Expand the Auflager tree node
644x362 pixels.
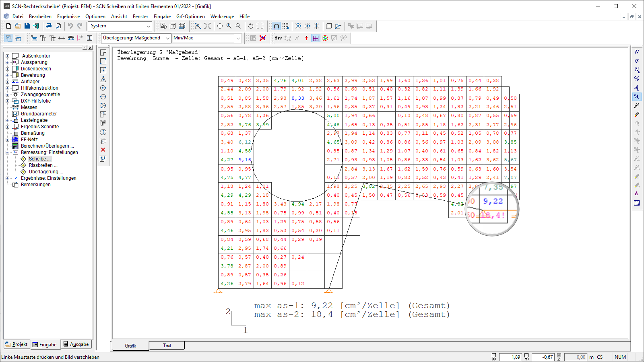[x=7, y=82]
